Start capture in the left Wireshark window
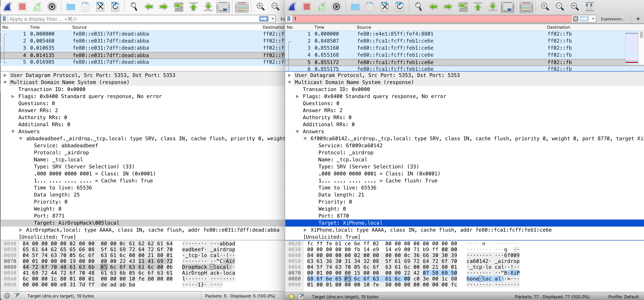This screenshot has height=300, width=644. (x=7, y=7)
